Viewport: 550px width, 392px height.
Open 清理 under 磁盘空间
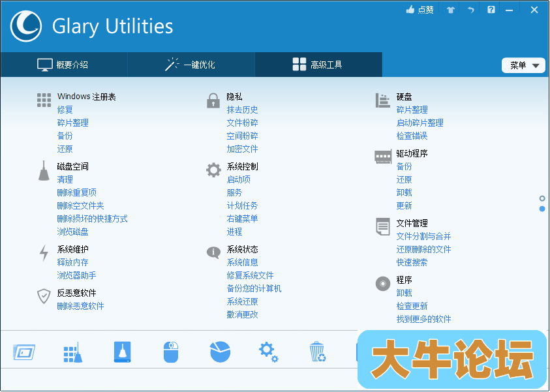65,179
